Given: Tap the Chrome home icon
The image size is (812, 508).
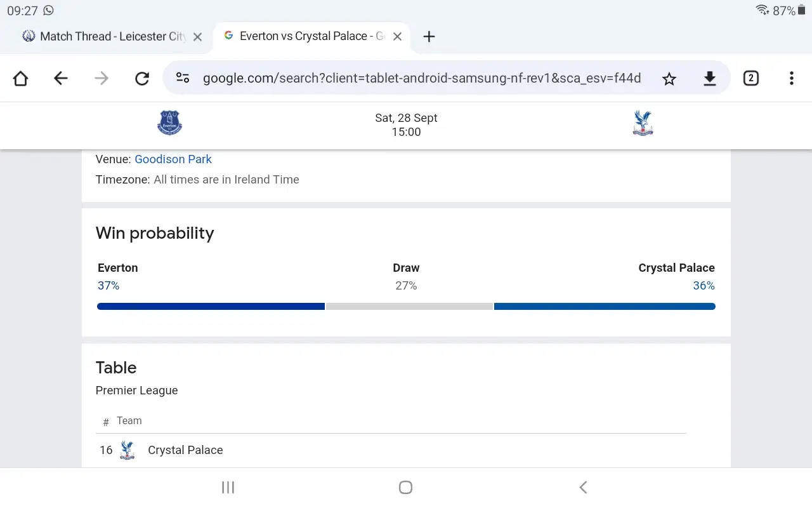Looking at the screenshot, I should [20, 78].
